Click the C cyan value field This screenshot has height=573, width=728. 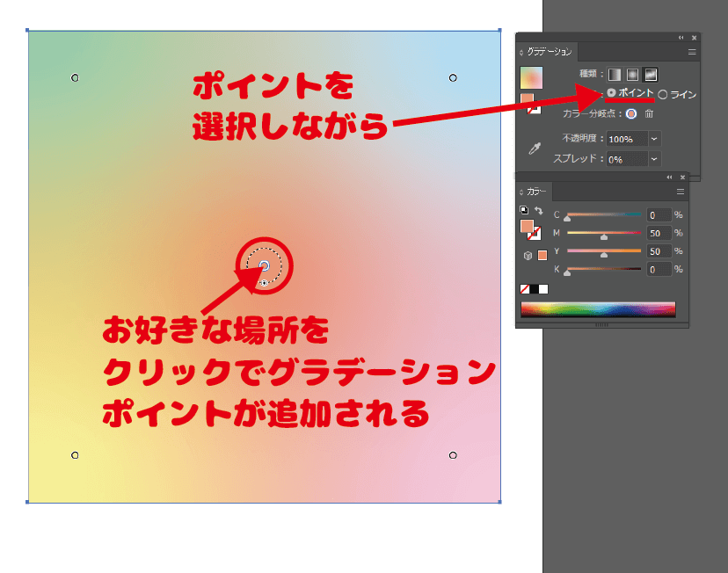click(x=659, y=214)
